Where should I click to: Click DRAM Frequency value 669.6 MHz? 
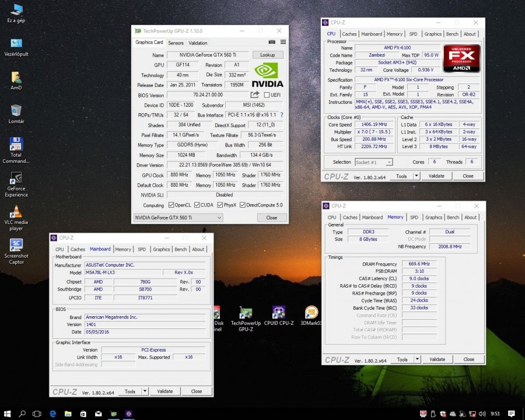(x=419, y=264)
